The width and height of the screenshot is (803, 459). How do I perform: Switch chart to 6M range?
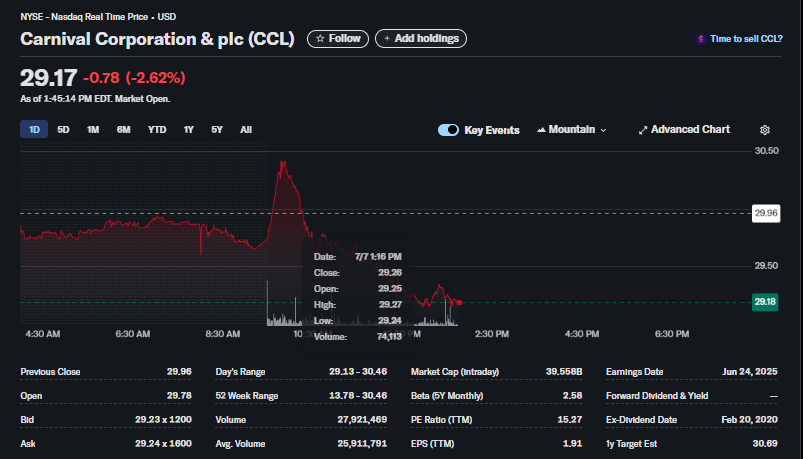click(x=123, y=130)
